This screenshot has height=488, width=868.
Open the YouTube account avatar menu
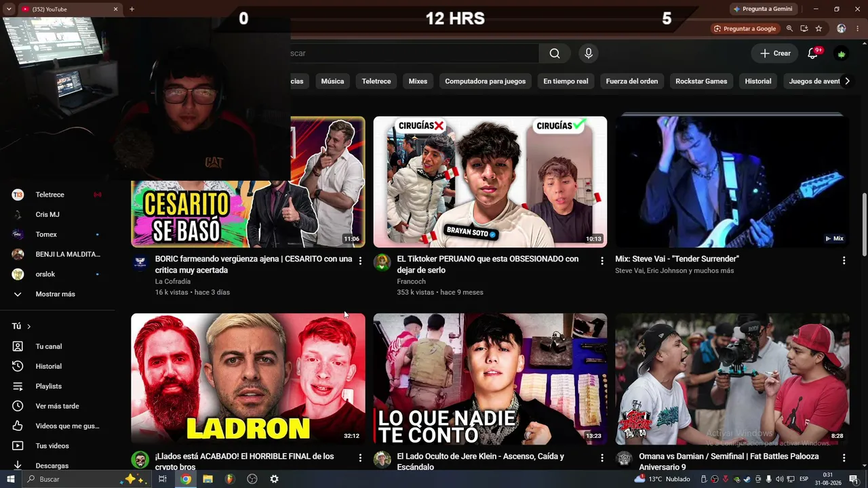[x=842, y=54]
